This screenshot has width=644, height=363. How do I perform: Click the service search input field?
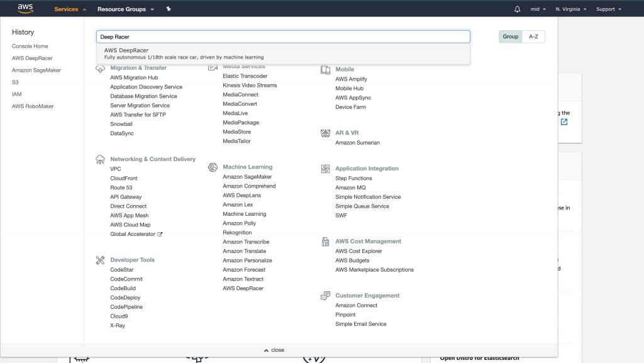click(x=284, y=36)
